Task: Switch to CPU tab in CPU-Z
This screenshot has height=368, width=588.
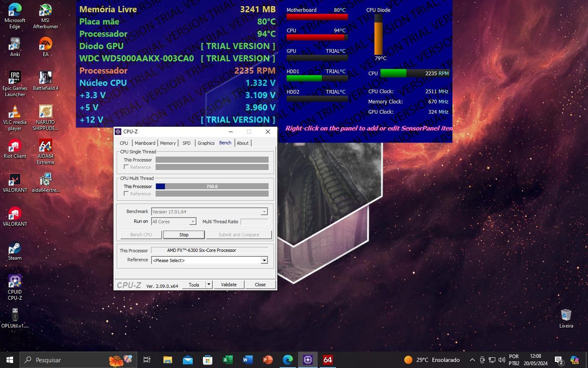Action: point(124,143)
